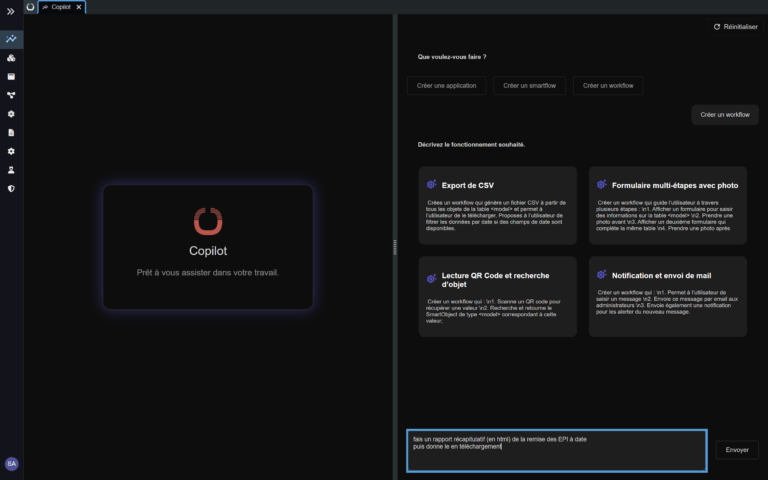The height and width of the screenshot is (480, 768).
Task: Click into the prompt text input field
Action: (x=557, y=450)
